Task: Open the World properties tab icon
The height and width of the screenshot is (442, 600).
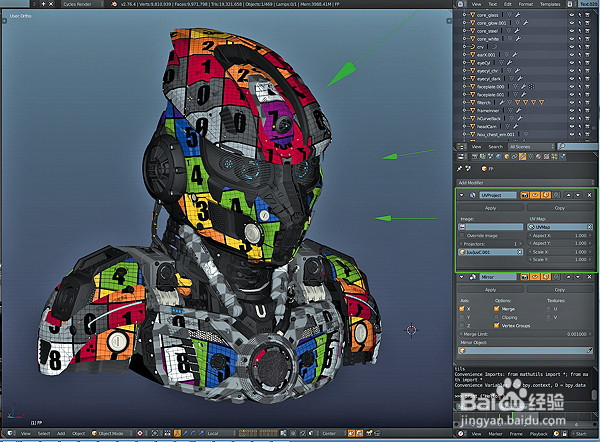Action: pyautogui.click(x=499, y=157)
